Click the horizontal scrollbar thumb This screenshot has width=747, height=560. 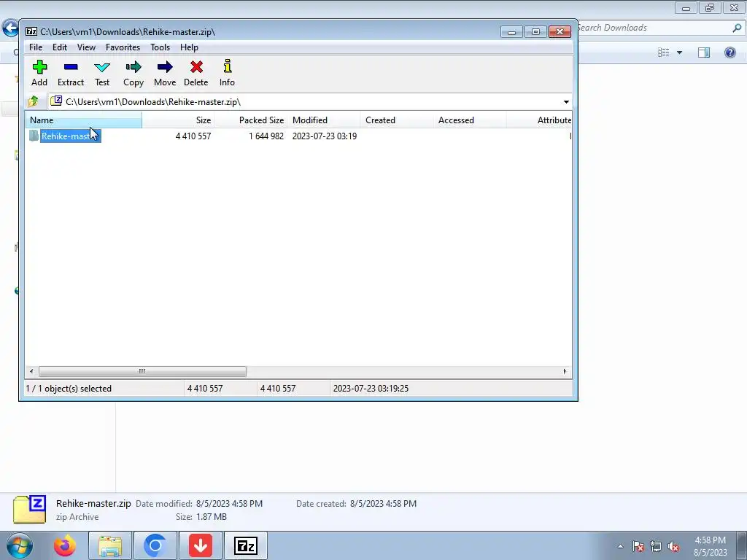142,371
